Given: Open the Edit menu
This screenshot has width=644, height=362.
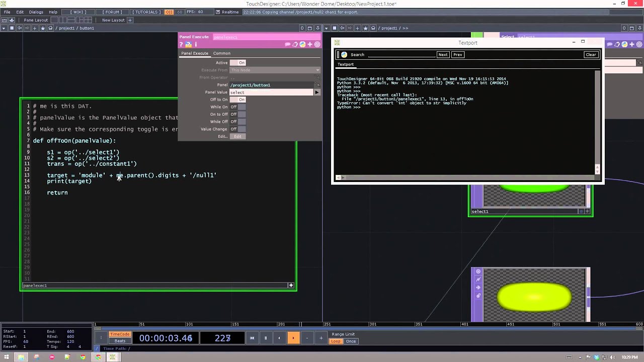Looking at the screenshot, I should [20, 12].
